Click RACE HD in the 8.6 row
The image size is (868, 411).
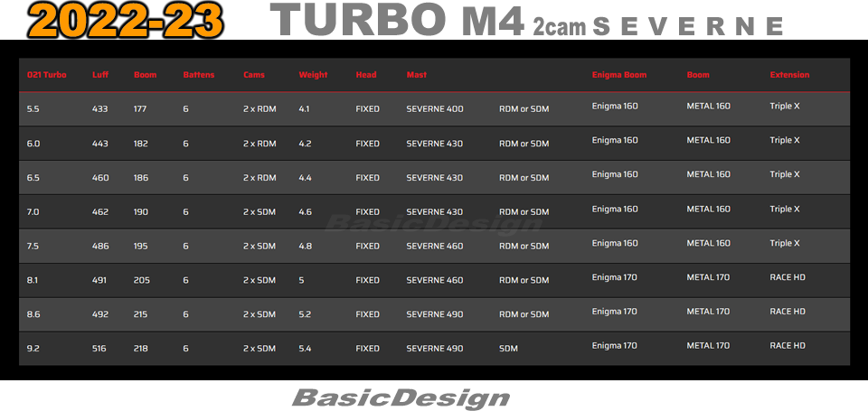point(788,312)
